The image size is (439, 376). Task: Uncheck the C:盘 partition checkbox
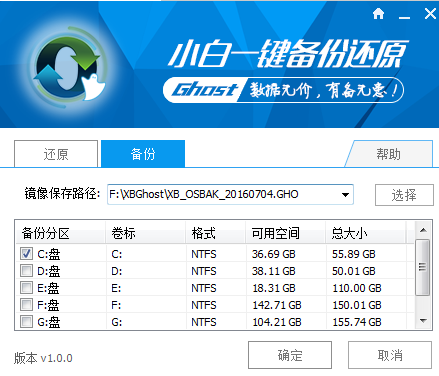(x=26, y=254)
